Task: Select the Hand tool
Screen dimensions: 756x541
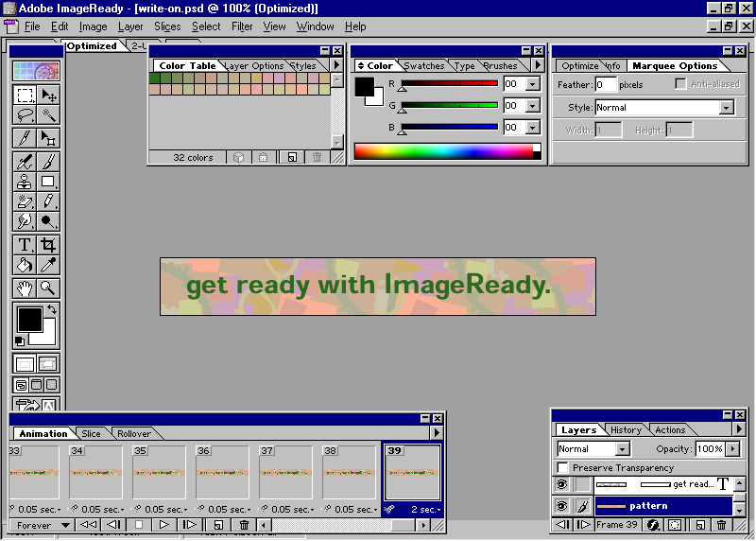Action: point(25,288)
